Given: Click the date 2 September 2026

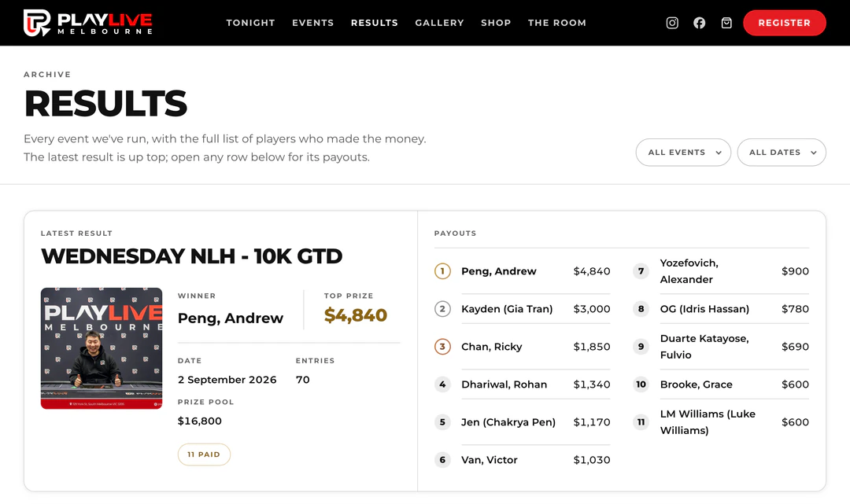Looking at the screenshot, I should point(227,380).
